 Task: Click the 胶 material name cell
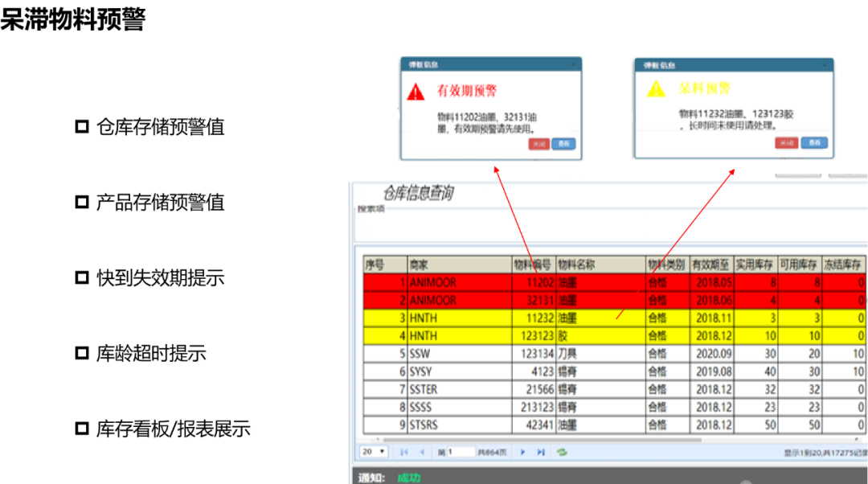600,335
